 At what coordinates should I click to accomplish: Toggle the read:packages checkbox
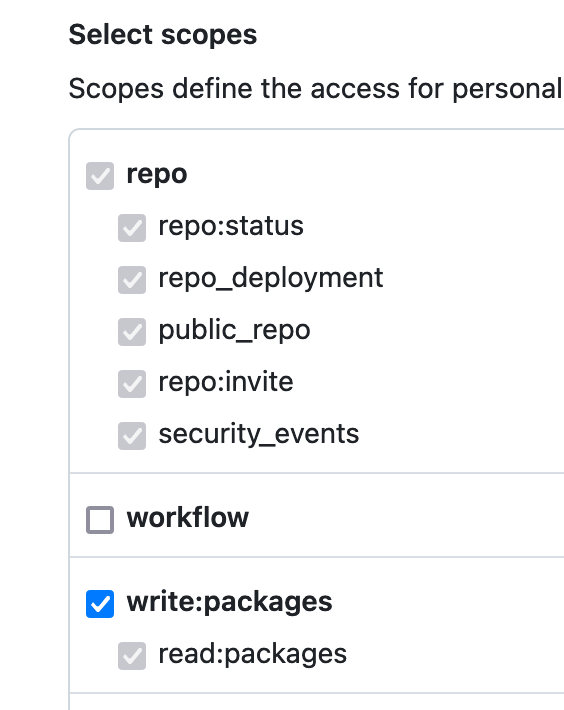click(x=132, y=656)
